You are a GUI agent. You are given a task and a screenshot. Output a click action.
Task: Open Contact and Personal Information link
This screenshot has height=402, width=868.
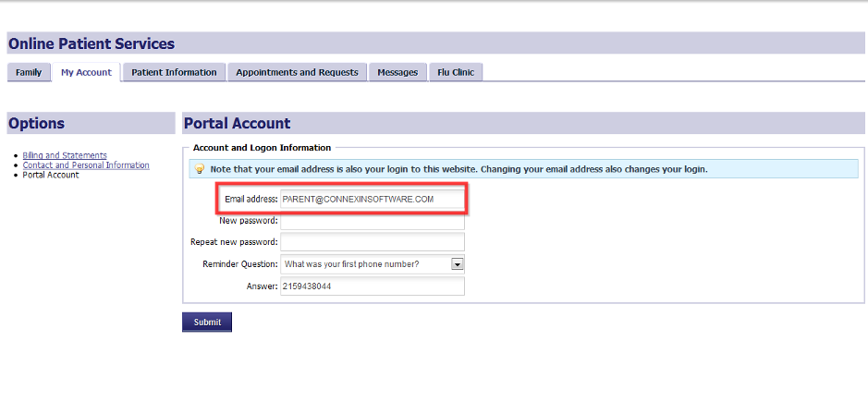(86, 165)
